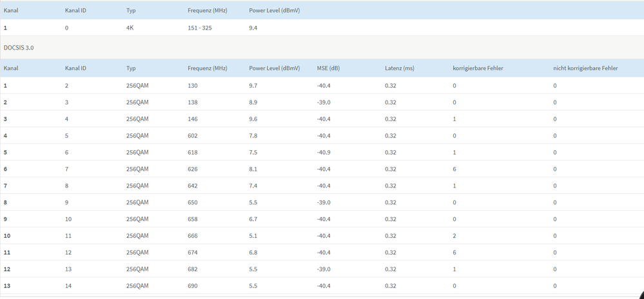Select the frequency 682 cell
Screen dimensions: 644x299
pyautogui.click(x=193, y=269)
